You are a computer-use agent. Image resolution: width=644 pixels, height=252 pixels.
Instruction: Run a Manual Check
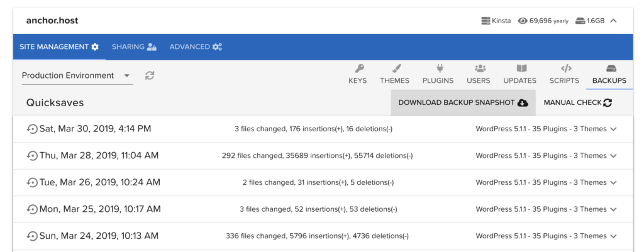[578, 102]
